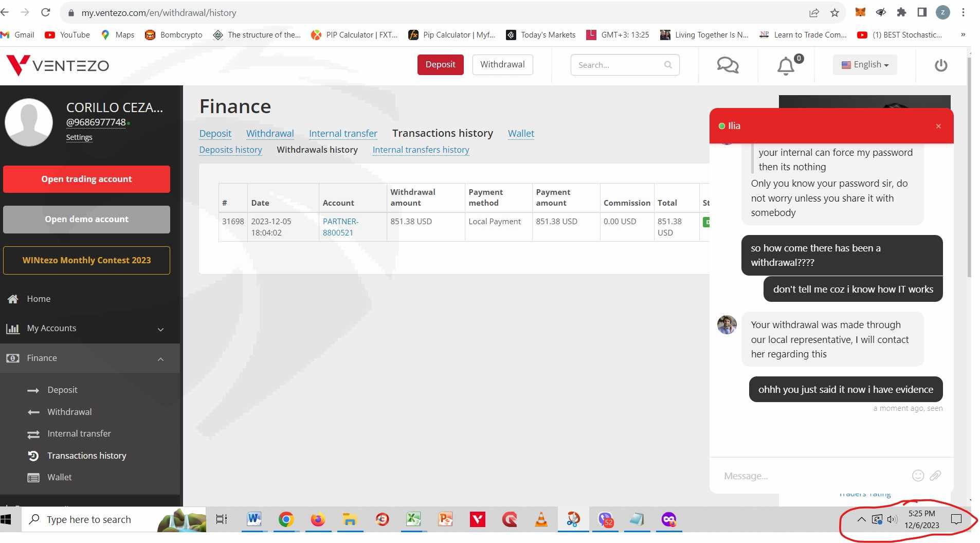Close the Ilia chat window
The image size is (980, 543).
[938, 126]
